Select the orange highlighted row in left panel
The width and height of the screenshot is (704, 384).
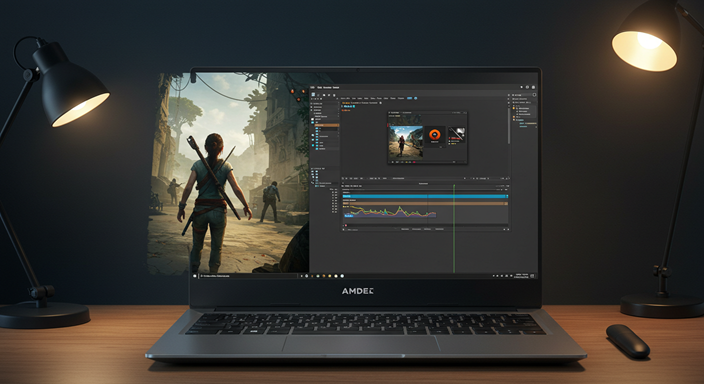coord(326,125)
